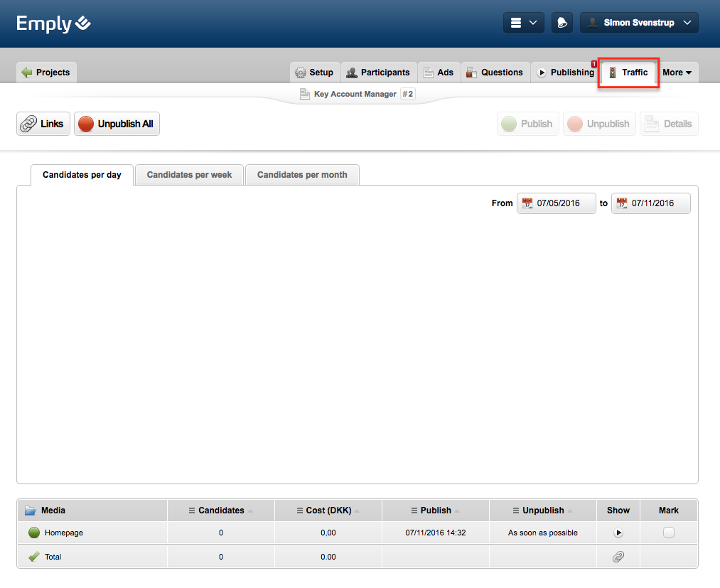The height and width of the screenshot is (588, 720).
Task: Click the Emply logo
Action: (54, 23)
